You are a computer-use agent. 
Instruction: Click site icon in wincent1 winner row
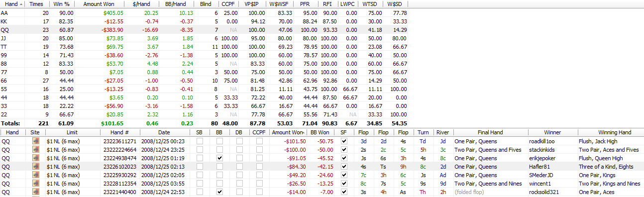(35, 183)
